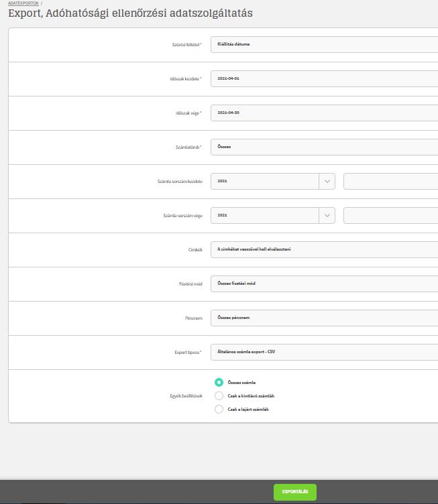This screenshot has width=438, height=504.
Task: Select the Összes számla radio option
Action: 219,382
